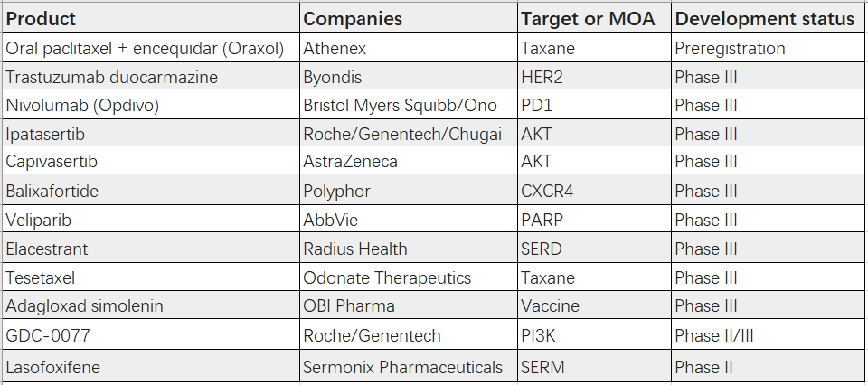Select the Trastuzumab duocarmazine cell
Image resolution: width=868 pixels, height=385 pixels.
[x=112, y=77]
